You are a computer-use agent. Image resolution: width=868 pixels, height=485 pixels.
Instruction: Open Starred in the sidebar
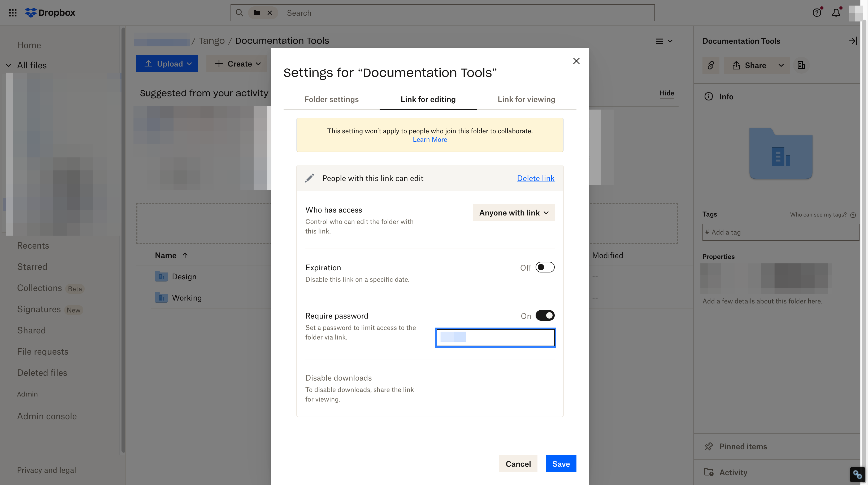click(32, 267)
